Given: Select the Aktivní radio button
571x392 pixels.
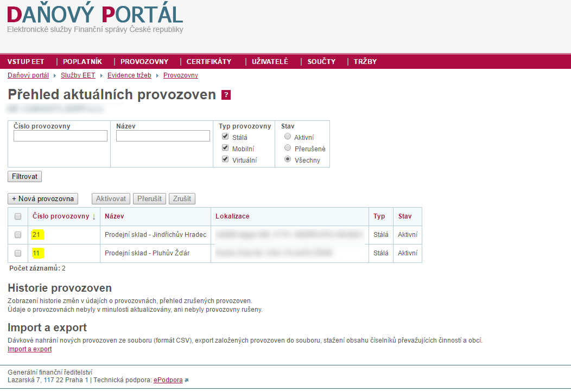Looking at the screenshot, I should (x=288, y=137).
